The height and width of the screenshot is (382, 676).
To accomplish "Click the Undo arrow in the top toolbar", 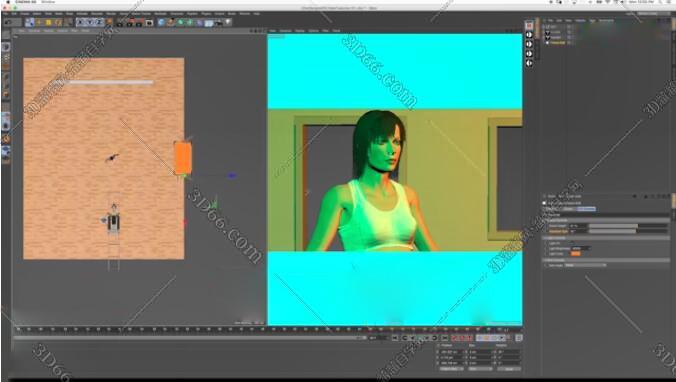I will point(8,22).
